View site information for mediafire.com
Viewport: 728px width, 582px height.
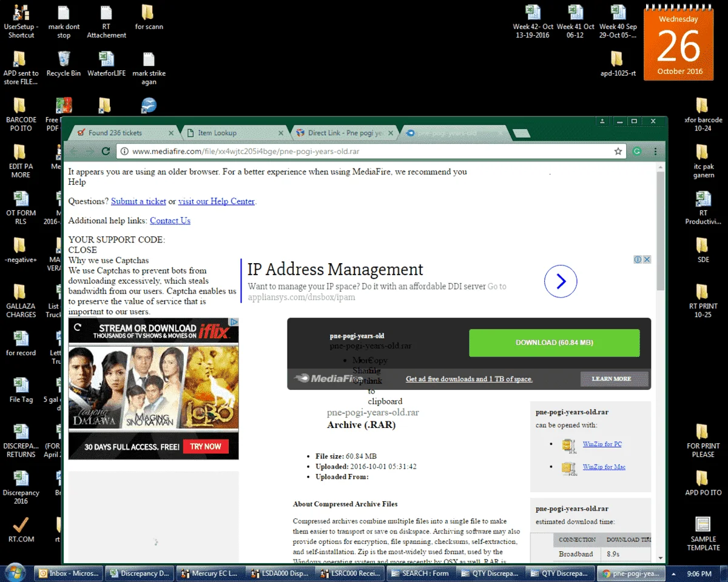click(x=124, y=152)
